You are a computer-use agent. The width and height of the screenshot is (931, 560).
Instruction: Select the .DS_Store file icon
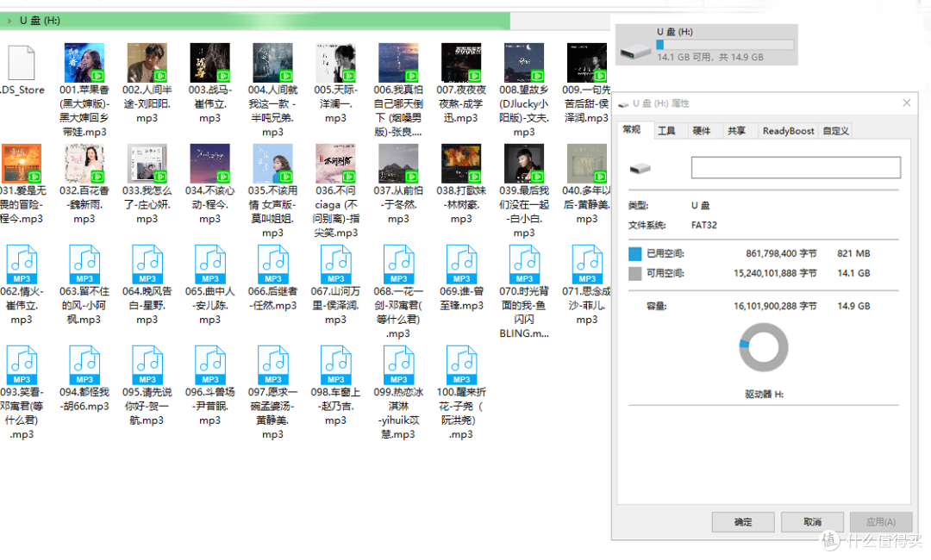[22, 62]
